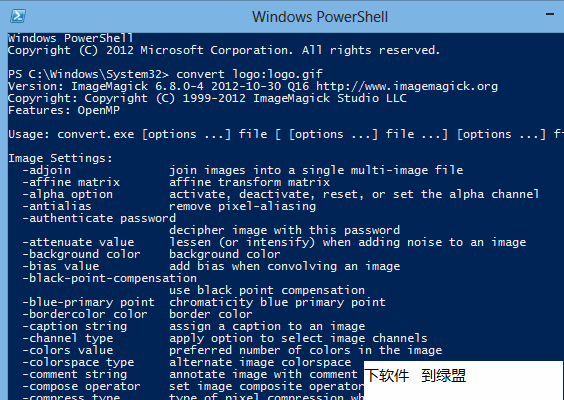The width and height of the screenshot is (564, 400).
Task: Click the http://www.imagemagick.org URL text
Action: point(407,86)
